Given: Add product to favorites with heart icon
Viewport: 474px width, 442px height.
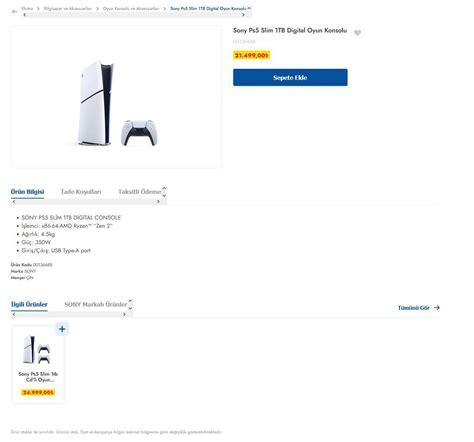Looking at the screenshot, I should [x=357, y=33].
